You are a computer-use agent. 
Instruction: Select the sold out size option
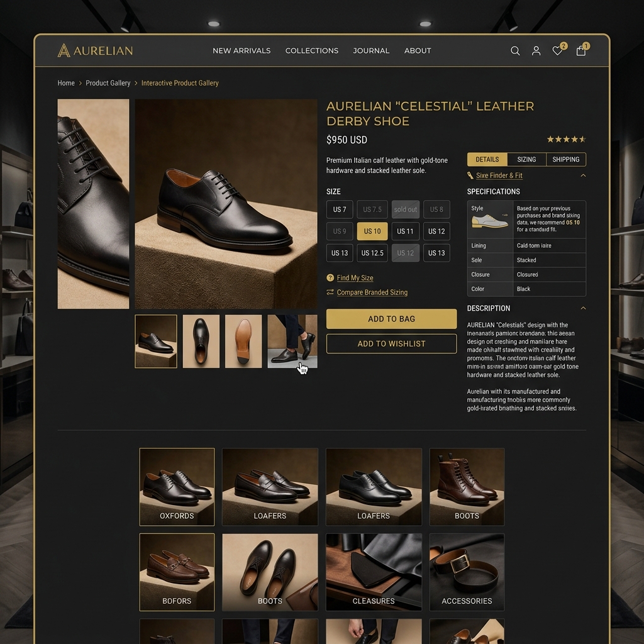[406, 209]
